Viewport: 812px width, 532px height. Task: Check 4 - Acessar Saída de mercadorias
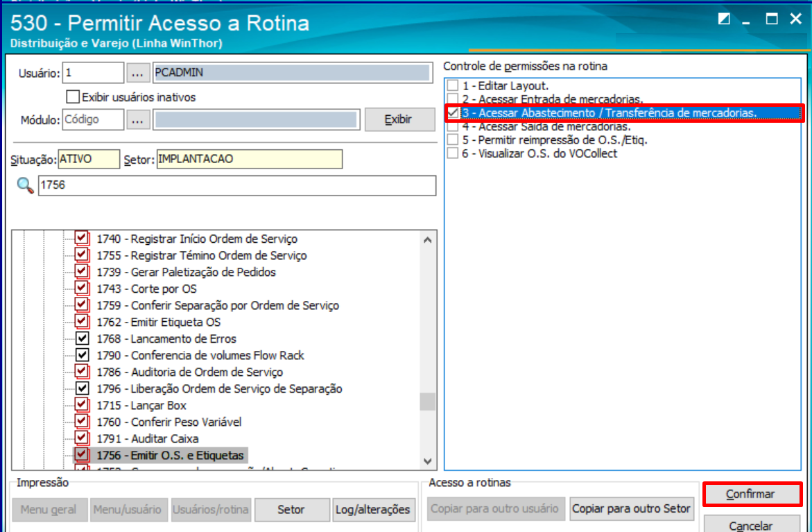click(453, 126)
